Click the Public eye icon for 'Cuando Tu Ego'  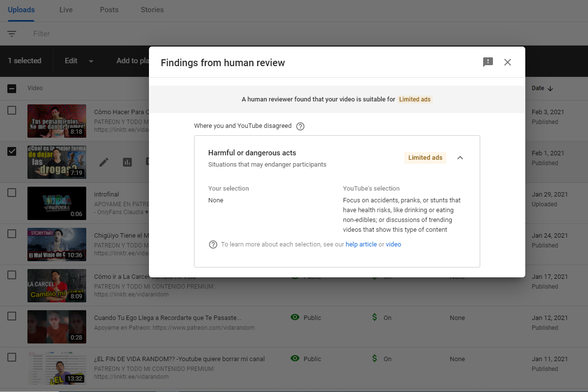coord(295,318)
